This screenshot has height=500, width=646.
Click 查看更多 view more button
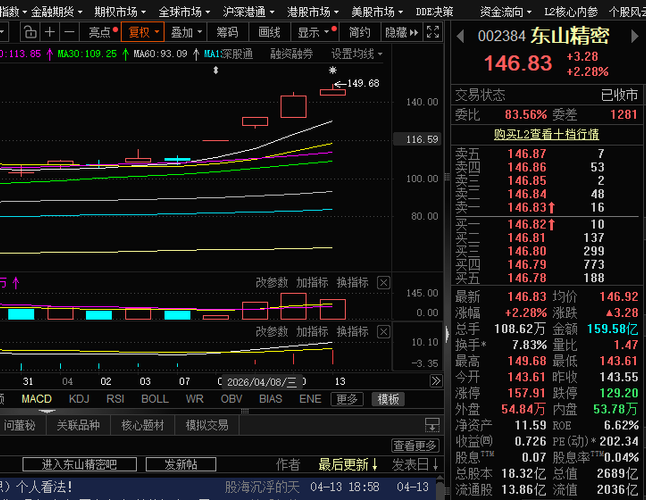[x=414, y=446]
